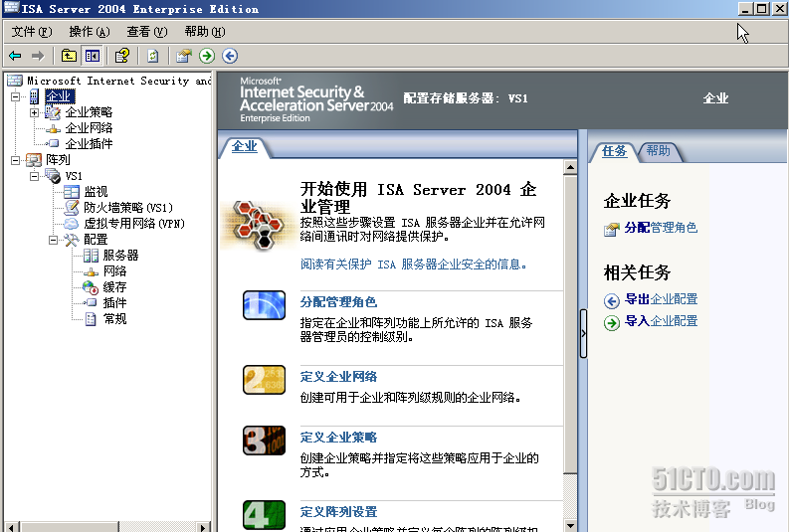Click the green arrow icon beside 导入企业配置
This screenshot has height=532, width=789.
[611, 322]
